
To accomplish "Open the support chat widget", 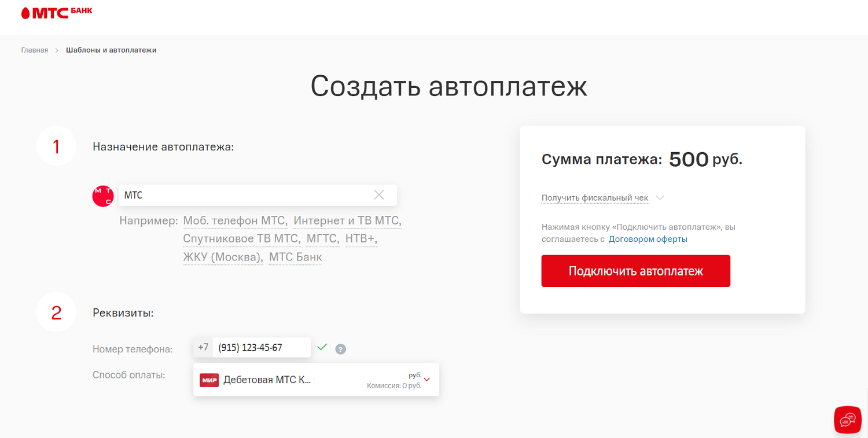I will [x=848, y=419].
